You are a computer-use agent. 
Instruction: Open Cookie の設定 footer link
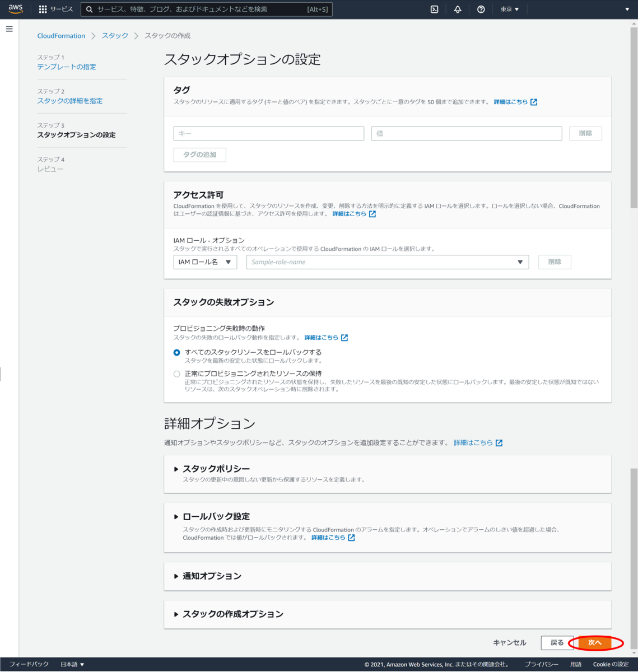click(611, 665)
